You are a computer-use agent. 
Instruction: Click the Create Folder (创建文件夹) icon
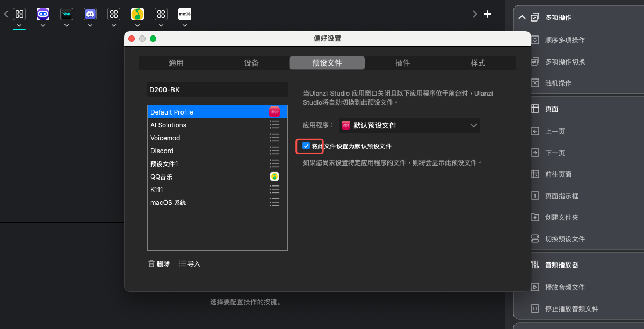[535, 217]
